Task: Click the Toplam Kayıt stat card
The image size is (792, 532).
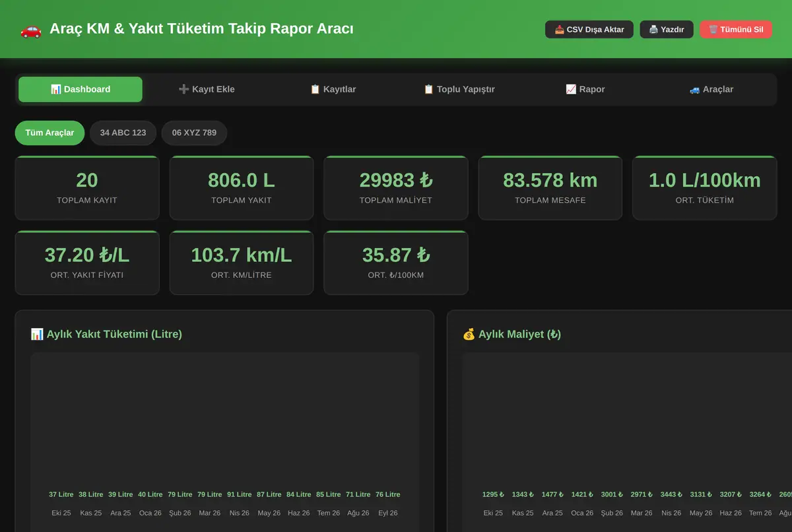Action: 87,188
